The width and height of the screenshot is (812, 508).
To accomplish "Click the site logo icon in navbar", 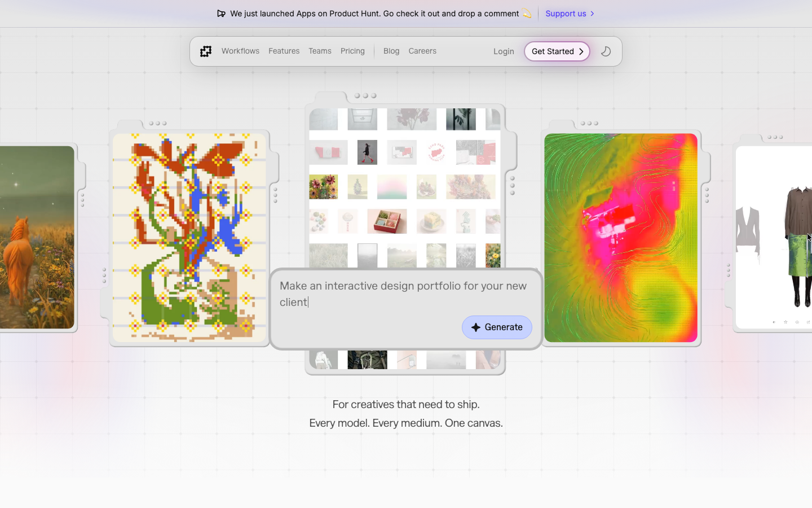I will coord(206,51).
